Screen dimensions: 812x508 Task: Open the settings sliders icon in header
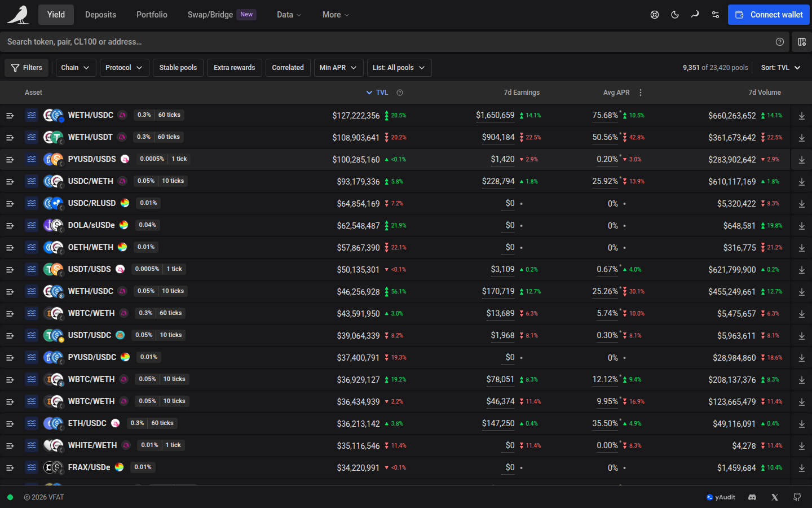716,15
